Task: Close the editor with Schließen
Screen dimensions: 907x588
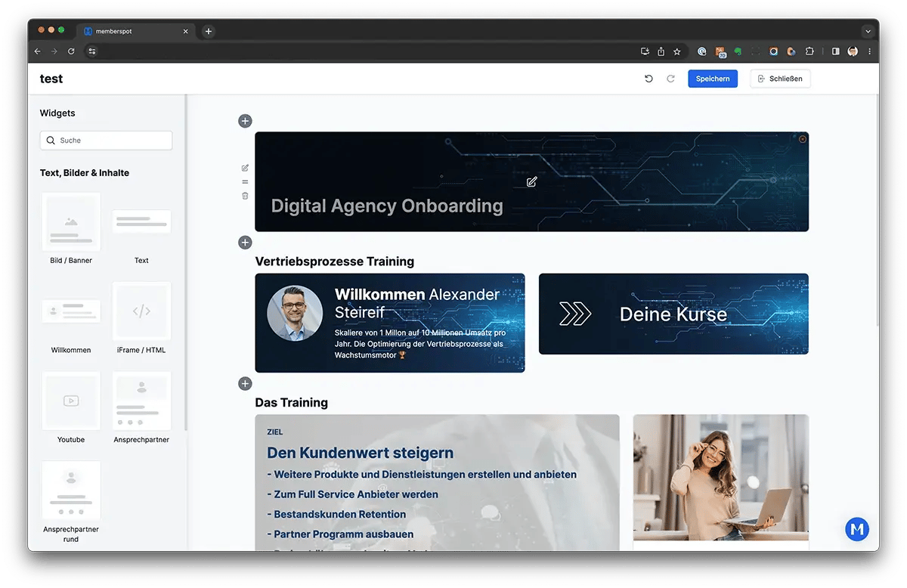Action: coord(780,79)
